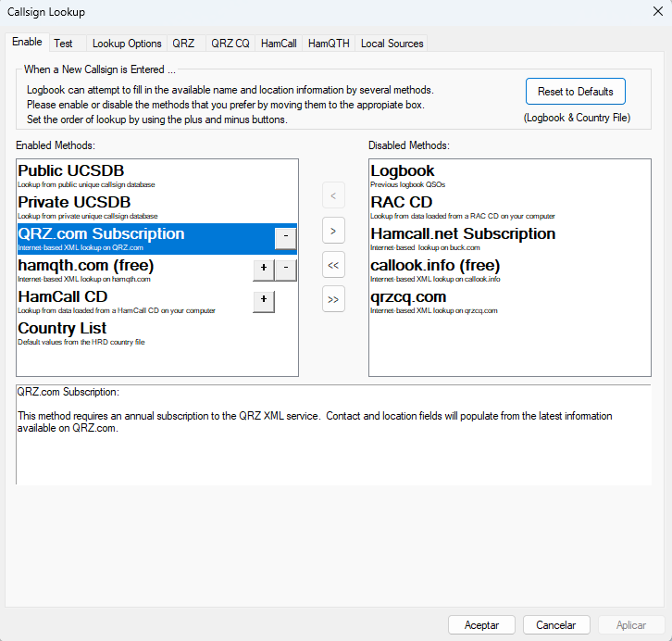Move hamqth.com (free) down with minus button
Viewport: 672px width, 641px height.
pyautogui.click(x=285, y=270)
